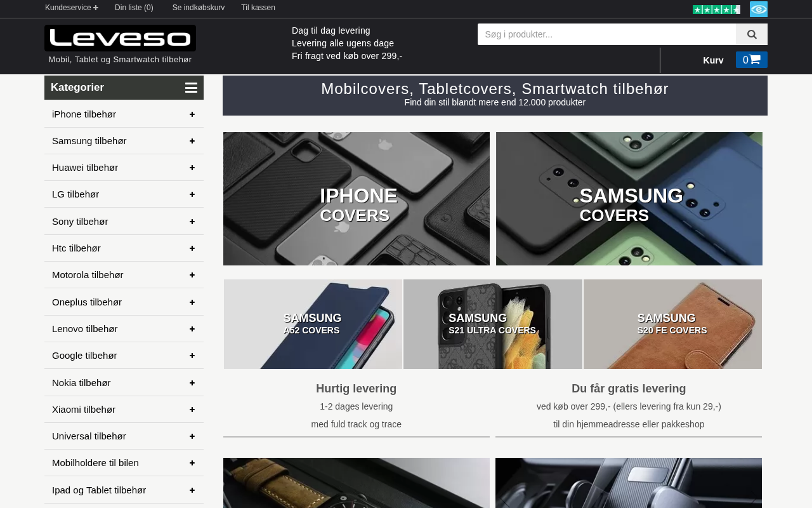Open the Samsung Covers banner
Viewport: 812px width, 508px height.
coord(629,199)
